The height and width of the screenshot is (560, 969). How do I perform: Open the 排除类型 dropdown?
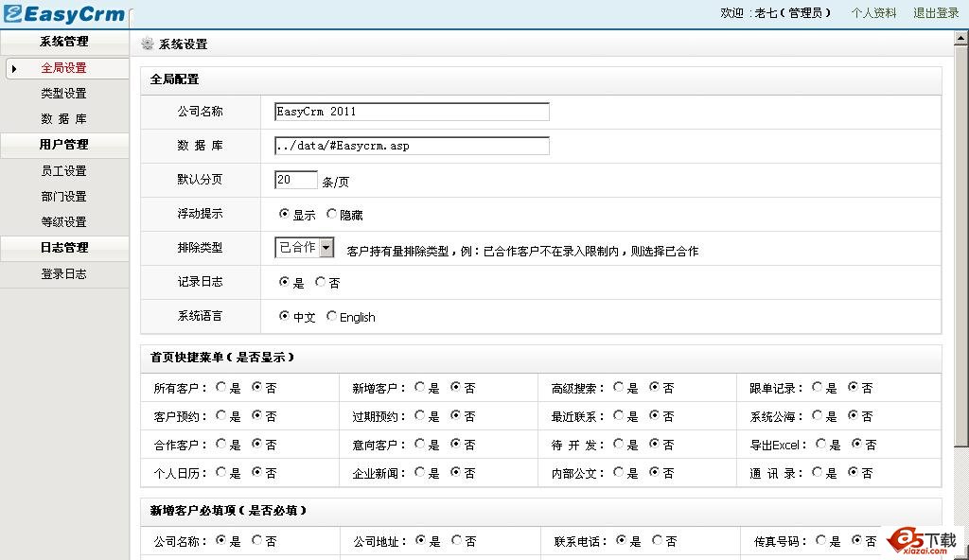326,248
